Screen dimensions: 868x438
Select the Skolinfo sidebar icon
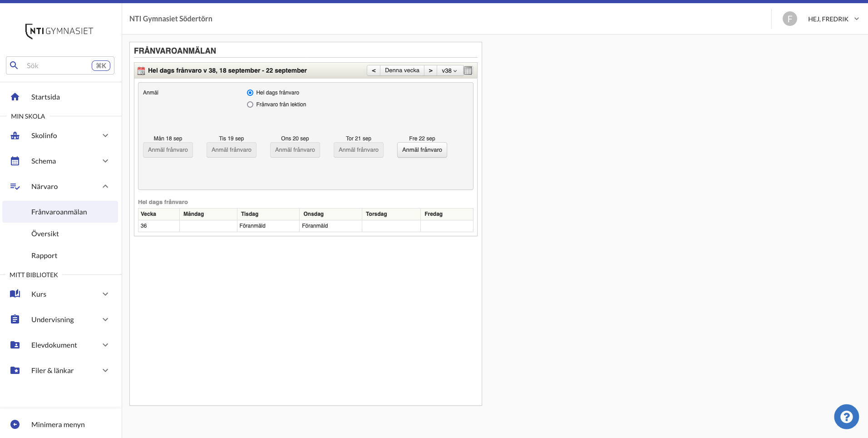click(x=15, y=135)
